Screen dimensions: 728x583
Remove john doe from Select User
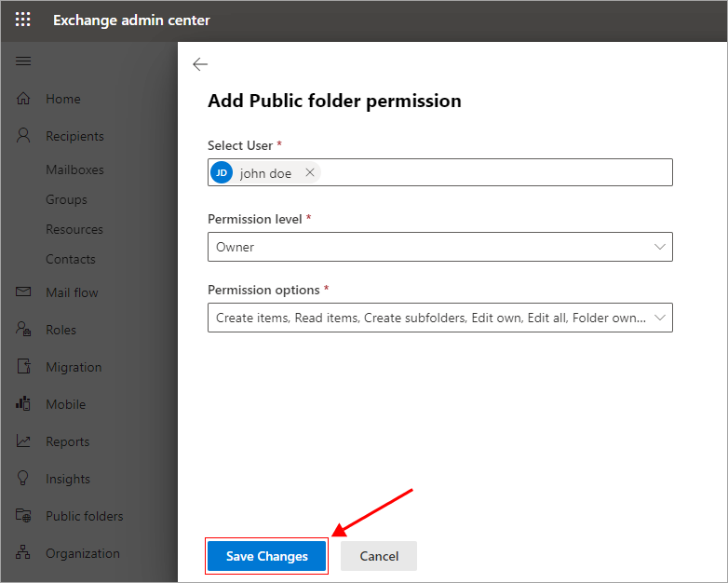pyautogui.click(x=310, y=172)
